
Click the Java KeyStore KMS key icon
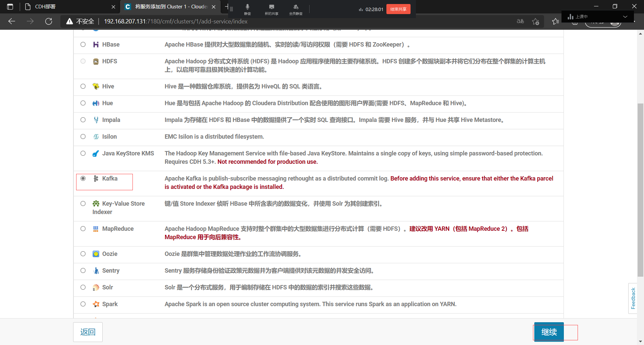tap(96, 153)
